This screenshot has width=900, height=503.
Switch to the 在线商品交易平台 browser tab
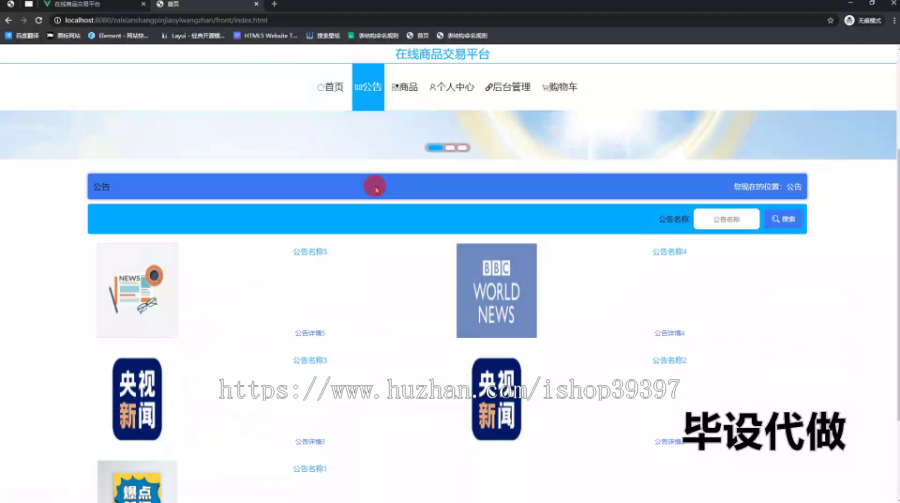[94, 4]
